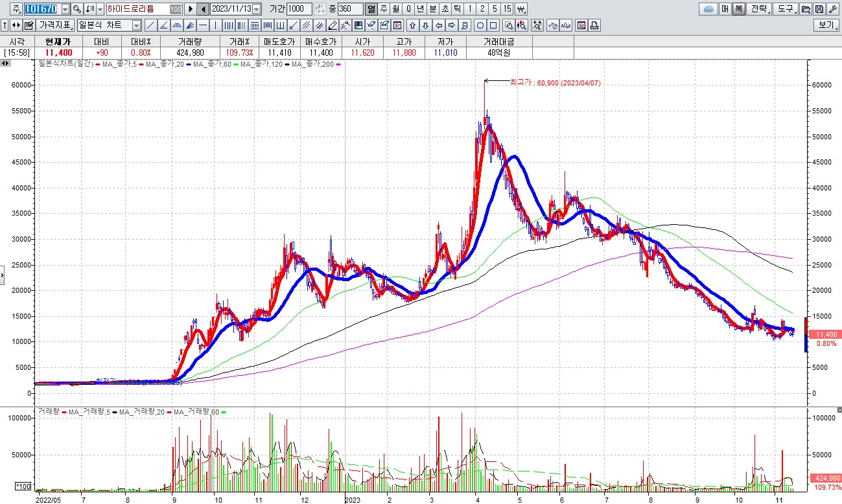This screenshot has width=842, height=504.
Task: Select the Fibonacci arc tool
Action: pos(176,25)
